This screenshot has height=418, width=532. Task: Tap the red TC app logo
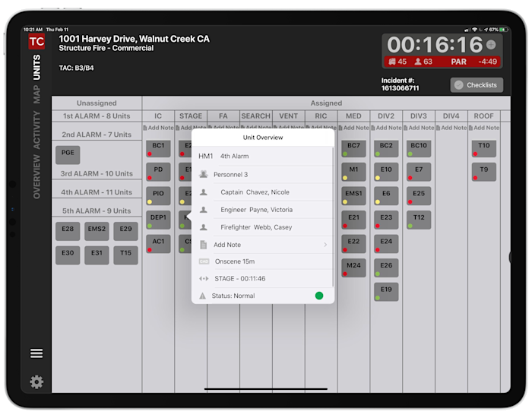(36, 42)
